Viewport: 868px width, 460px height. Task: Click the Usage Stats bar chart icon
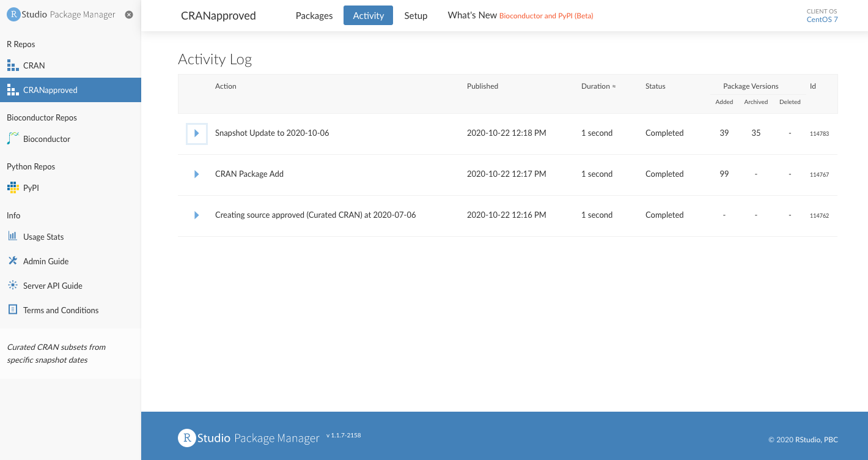13,237
